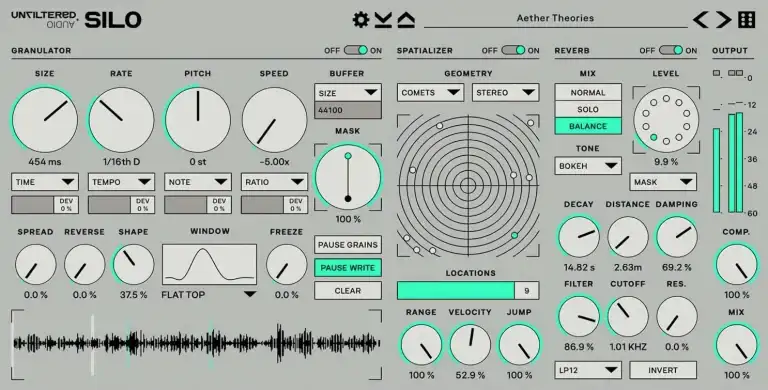Click the Locations slider bar
Viewport: 768px width, 390px height.
coord(456,291)
